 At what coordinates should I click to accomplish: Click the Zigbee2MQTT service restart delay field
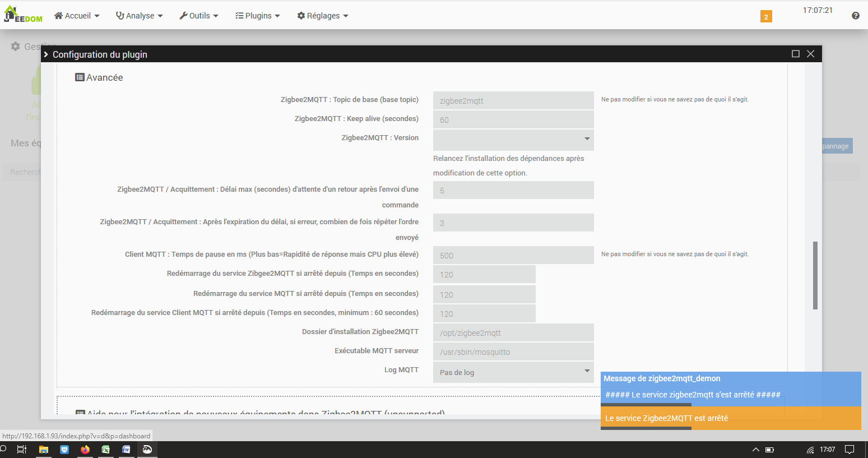[x=484, y=274]
